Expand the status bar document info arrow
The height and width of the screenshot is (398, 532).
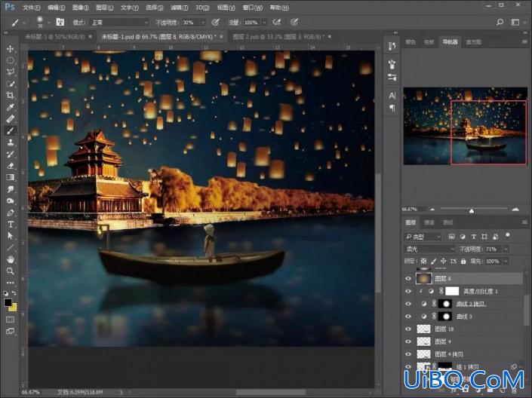click(x=121, y=392)
